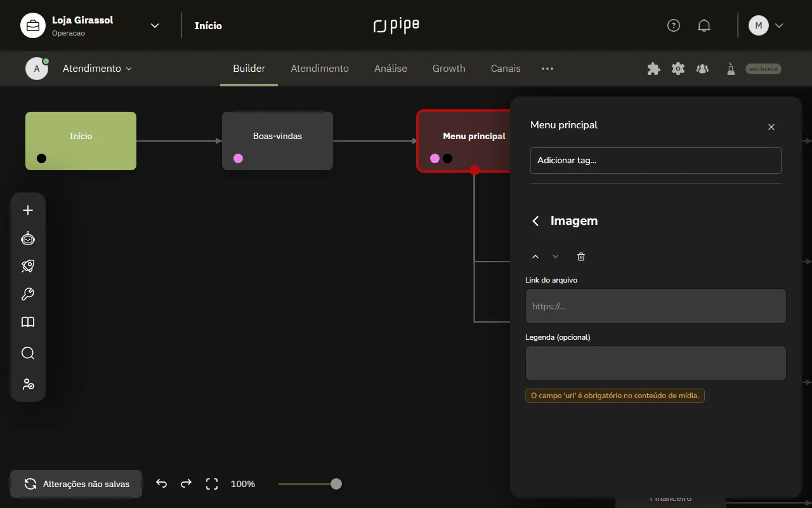Click the rocket publish icon
Screen dimensions: 812x508
point(28,266)
